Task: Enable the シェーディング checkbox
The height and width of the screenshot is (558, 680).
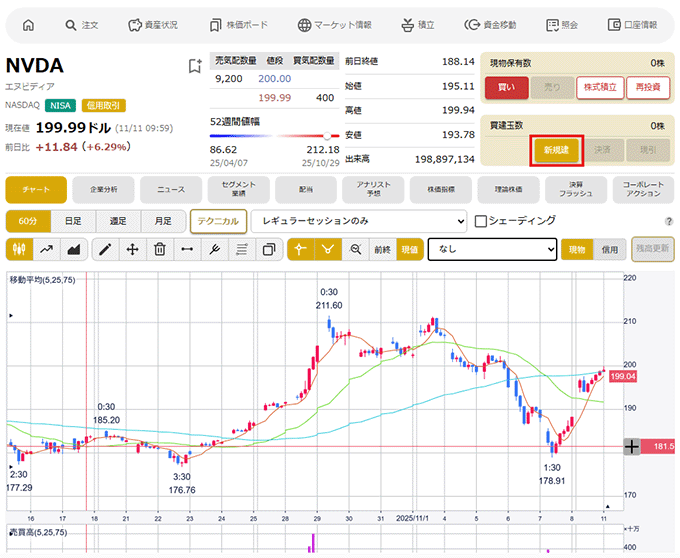Action: pos(481,221)
